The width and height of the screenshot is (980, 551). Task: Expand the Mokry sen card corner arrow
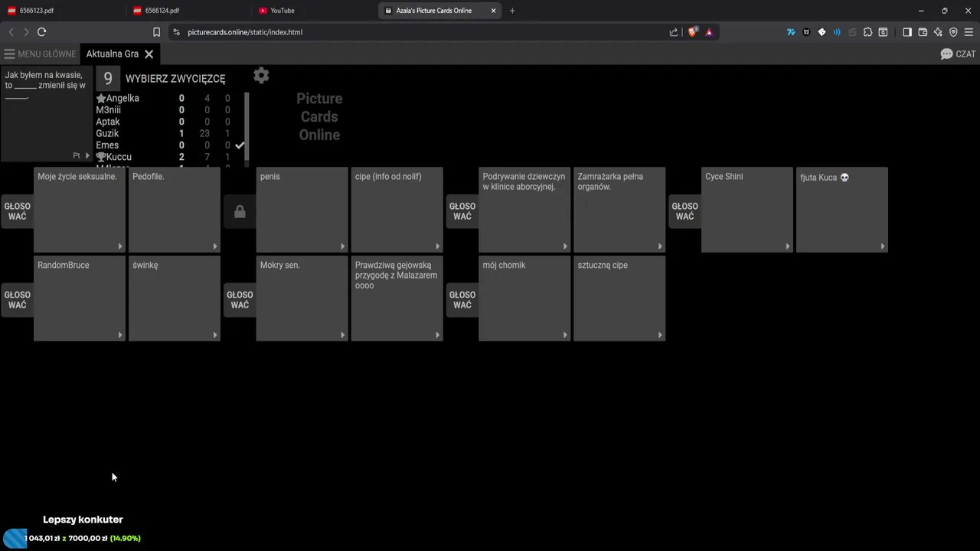click(343, 335)
